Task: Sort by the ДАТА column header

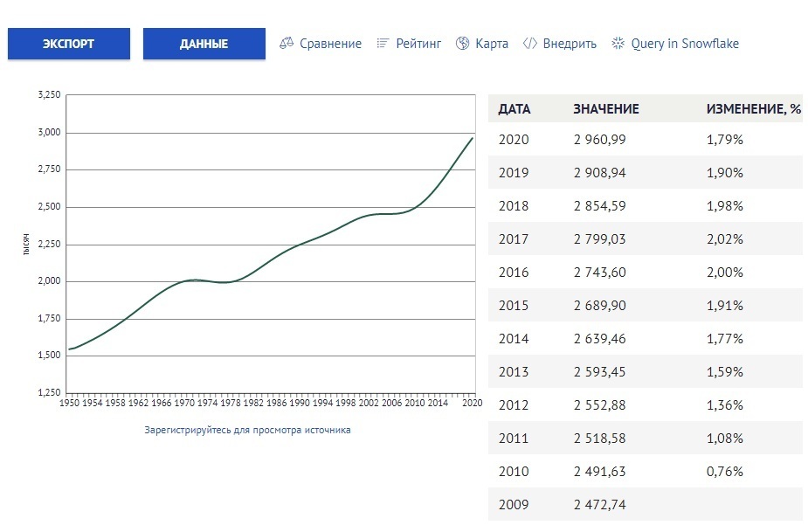Action: pyautogui.click(x=514, y=109)
